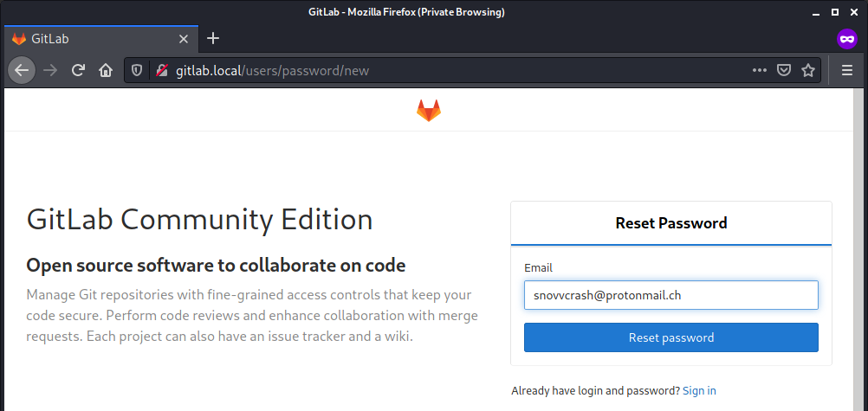Screen dimensions: 868x411
Task: Maximize the Firefox window
Action: 835,12
